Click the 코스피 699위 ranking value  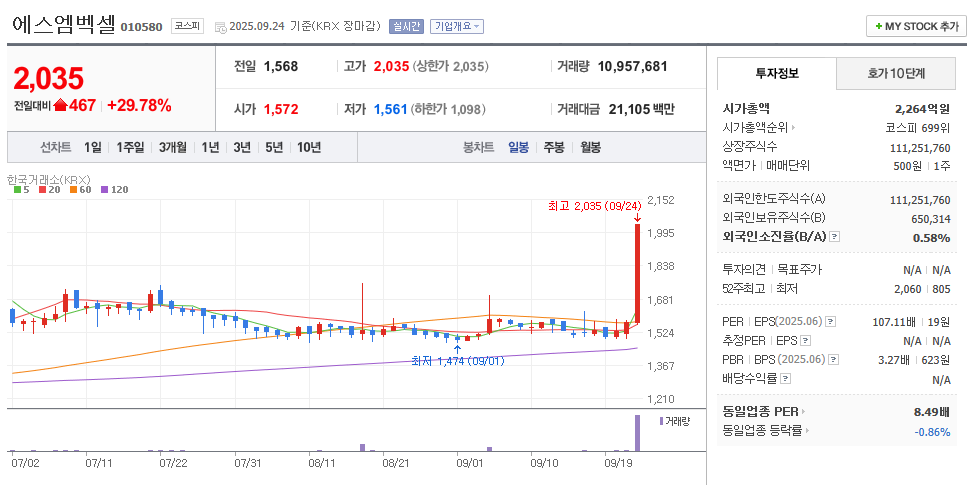click(x=918, y=128)
